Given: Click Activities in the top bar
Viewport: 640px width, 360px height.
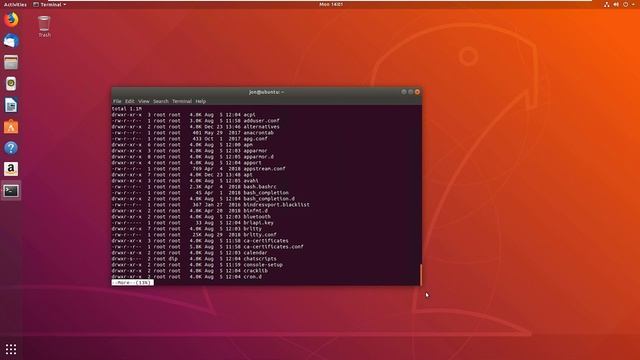Looking at the screenshot, I should click(x=15, y=4).
